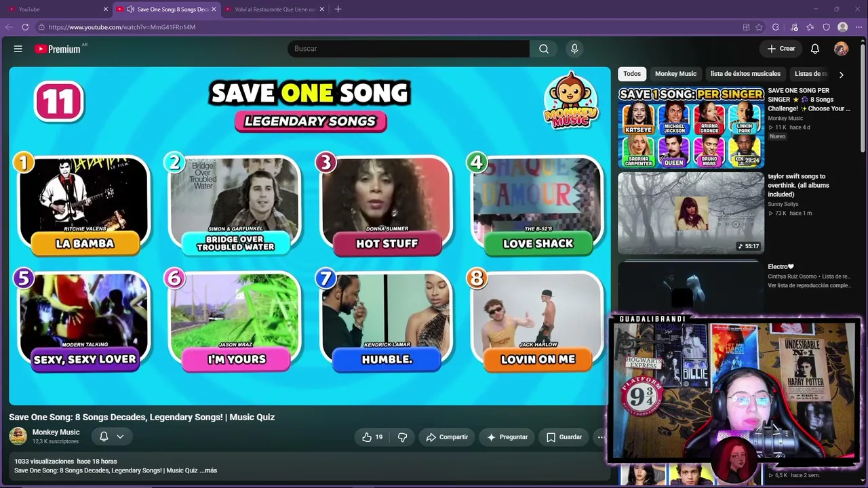Viewport: 868px width, 488px height.
Task: Switch to Volví al Restaurante tab
Action: (275, 9)
